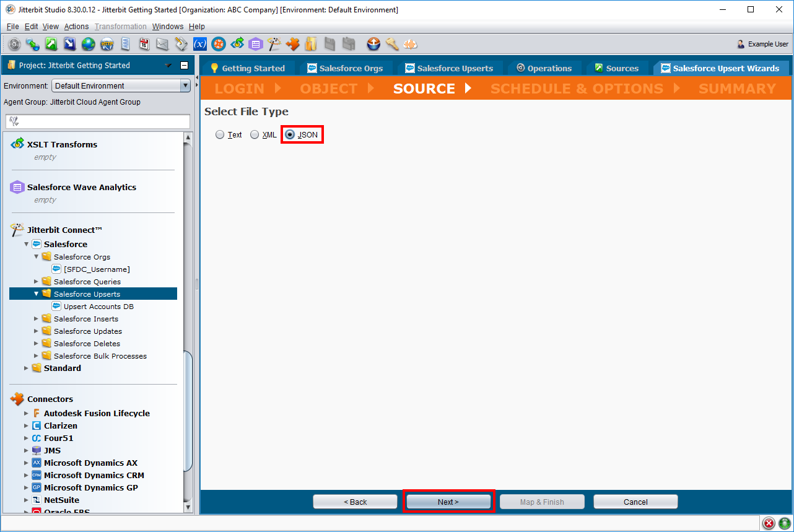
Task: Click the blue (x) variables toolbar icon
Action: (199, 44)
